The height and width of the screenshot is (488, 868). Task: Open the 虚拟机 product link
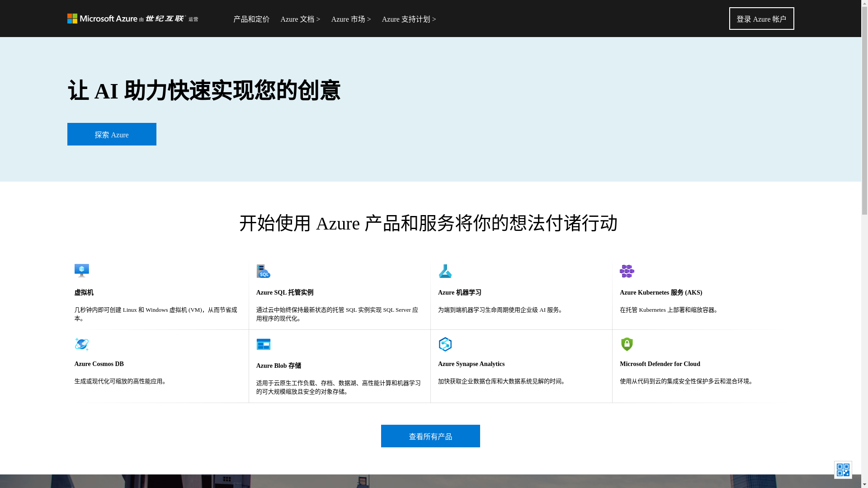(84, 293)
